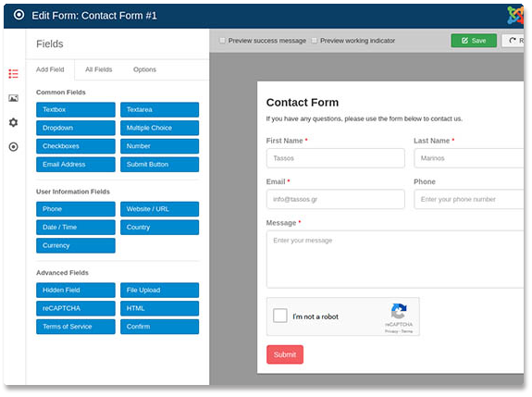Switch to the All Fields tab
Viewport: 532px width, 397px height.
pyautogui.click(x=99, y=69)
